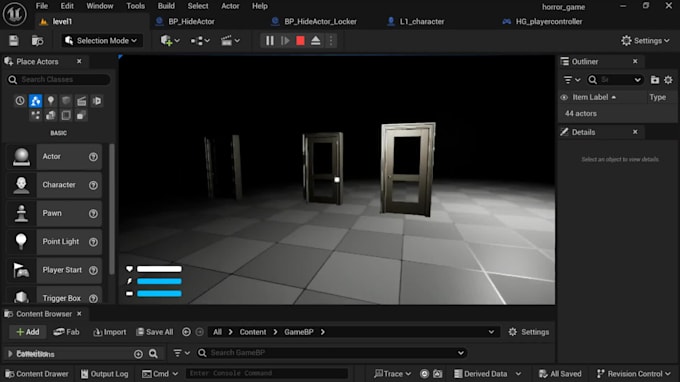The width and height of the screenshot is (680, 382).
Task: Toggle the Outliner visibility eye column
Action: pyautogui.click(x=564, y=98)
